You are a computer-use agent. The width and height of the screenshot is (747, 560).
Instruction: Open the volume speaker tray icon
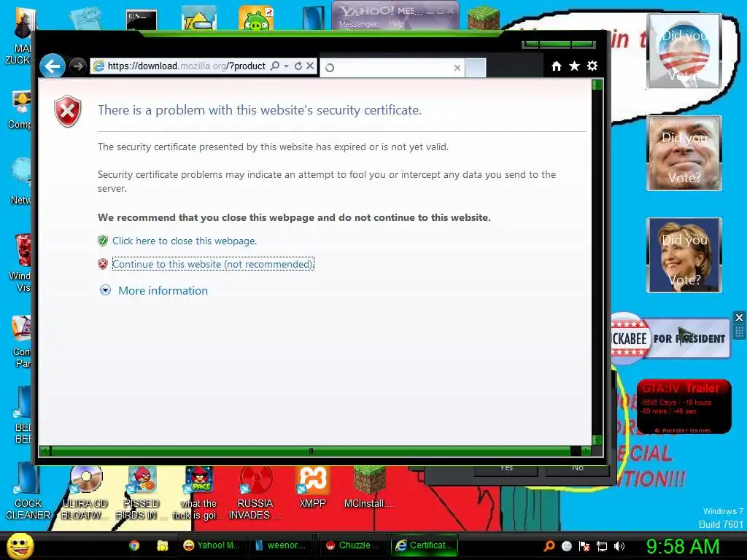[619, 546]
